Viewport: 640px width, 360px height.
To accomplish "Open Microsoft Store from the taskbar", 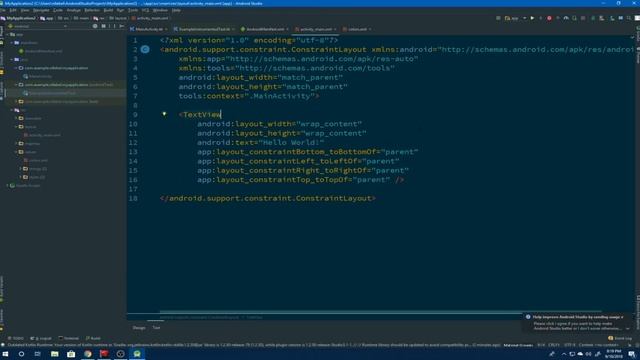I will point(71,354).
